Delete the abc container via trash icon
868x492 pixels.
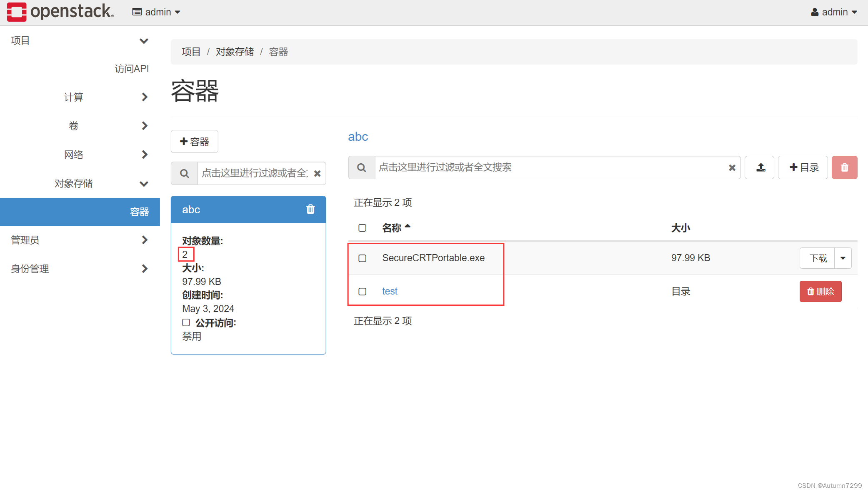point(310,209)
